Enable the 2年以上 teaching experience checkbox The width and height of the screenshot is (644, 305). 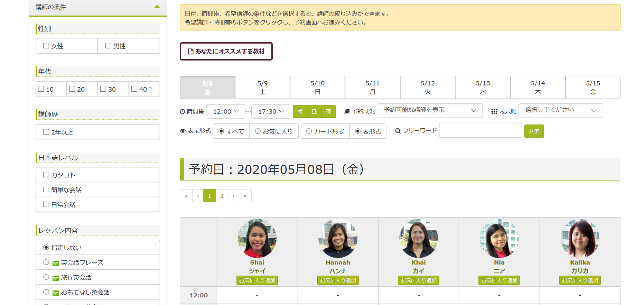coord(46,132)
